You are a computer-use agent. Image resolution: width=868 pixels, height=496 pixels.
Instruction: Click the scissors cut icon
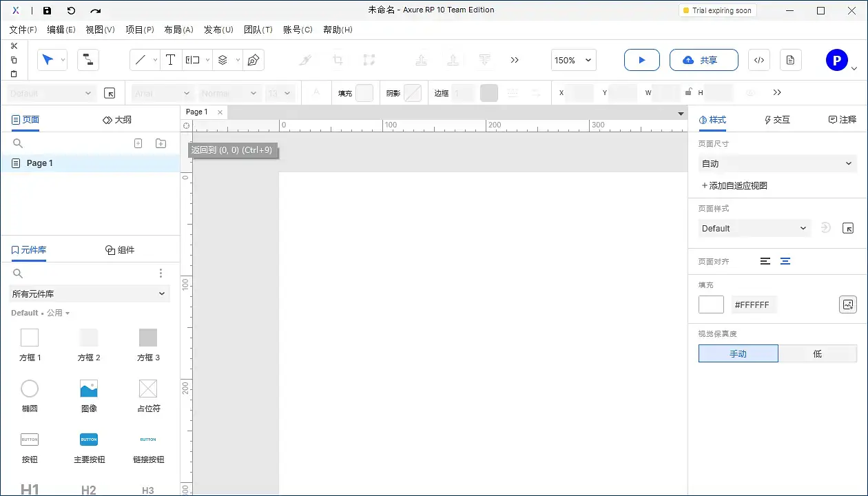tap(14, 45)
